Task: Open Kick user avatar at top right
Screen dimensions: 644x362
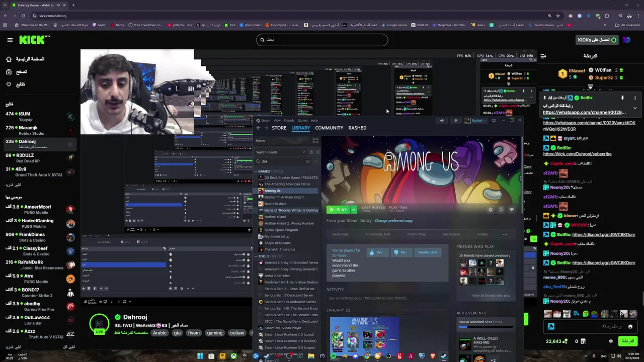Action: (626, 40)
